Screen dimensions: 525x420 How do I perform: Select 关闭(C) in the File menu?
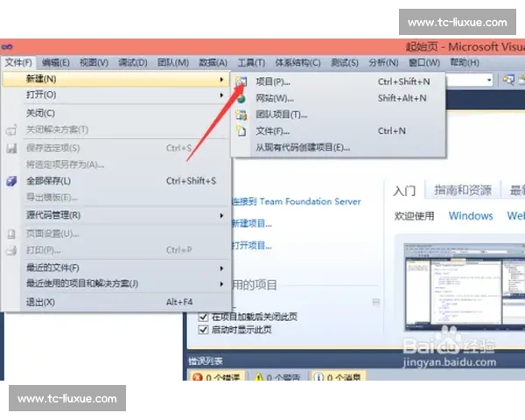point(115,113)
